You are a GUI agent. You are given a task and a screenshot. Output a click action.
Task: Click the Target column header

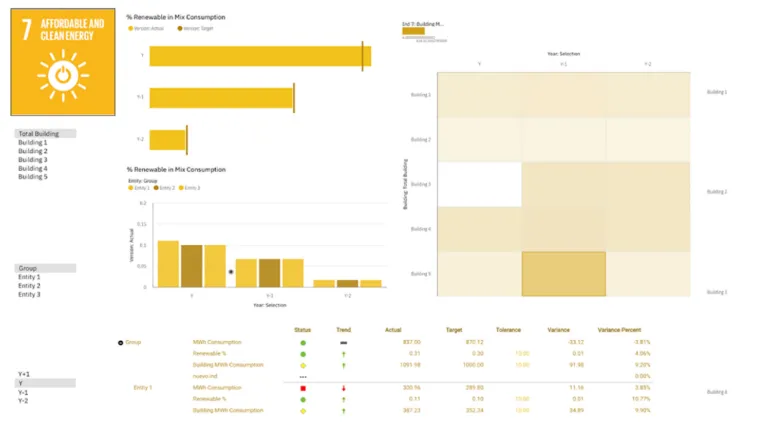click(x=454, y=330)
